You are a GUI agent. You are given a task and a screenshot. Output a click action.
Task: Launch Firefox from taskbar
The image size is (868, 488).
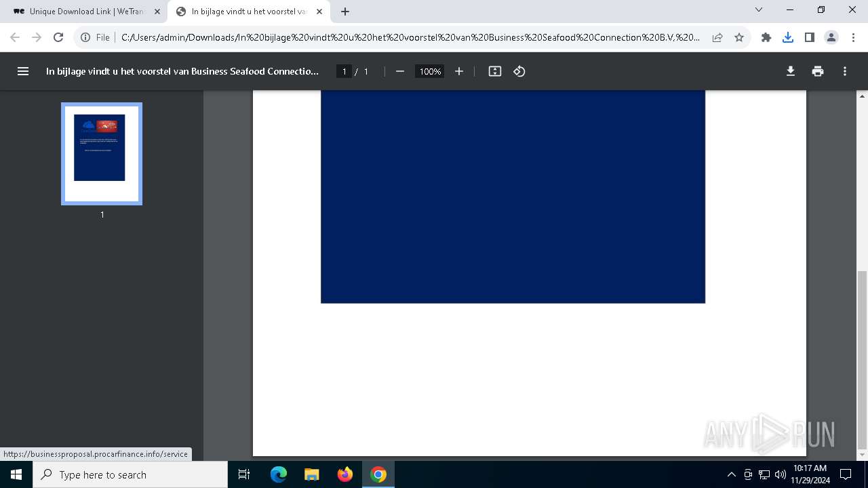coord(345,474)
